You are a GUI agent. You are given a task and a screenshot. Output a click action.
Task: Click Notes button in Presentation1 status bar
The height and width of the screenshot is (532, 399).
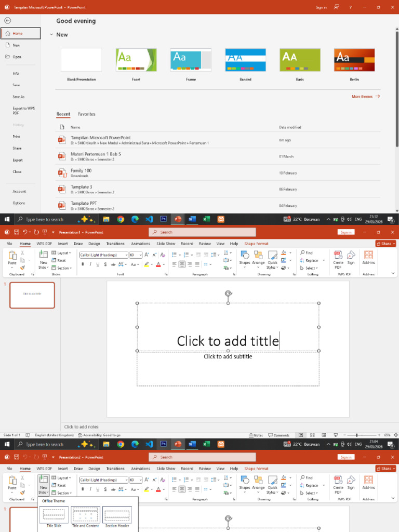pos(256,435)
